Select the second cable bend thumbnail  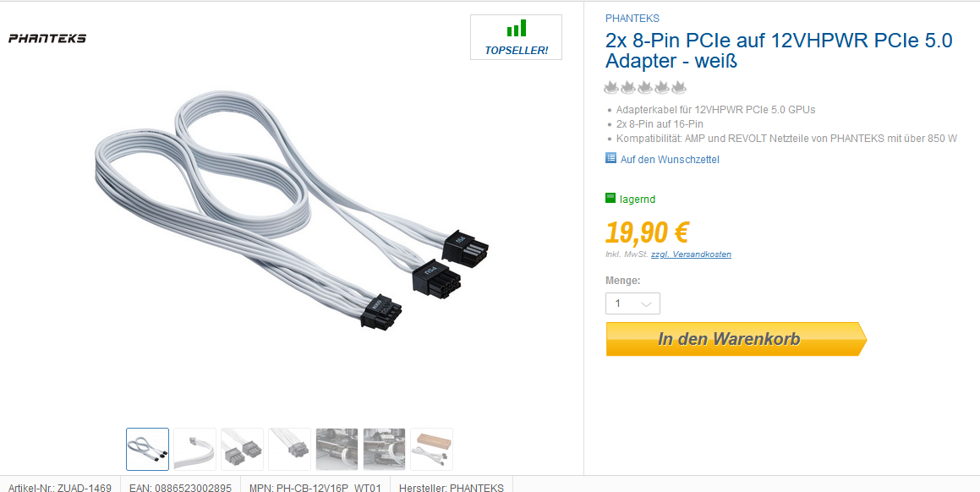(x=195, y=449)
